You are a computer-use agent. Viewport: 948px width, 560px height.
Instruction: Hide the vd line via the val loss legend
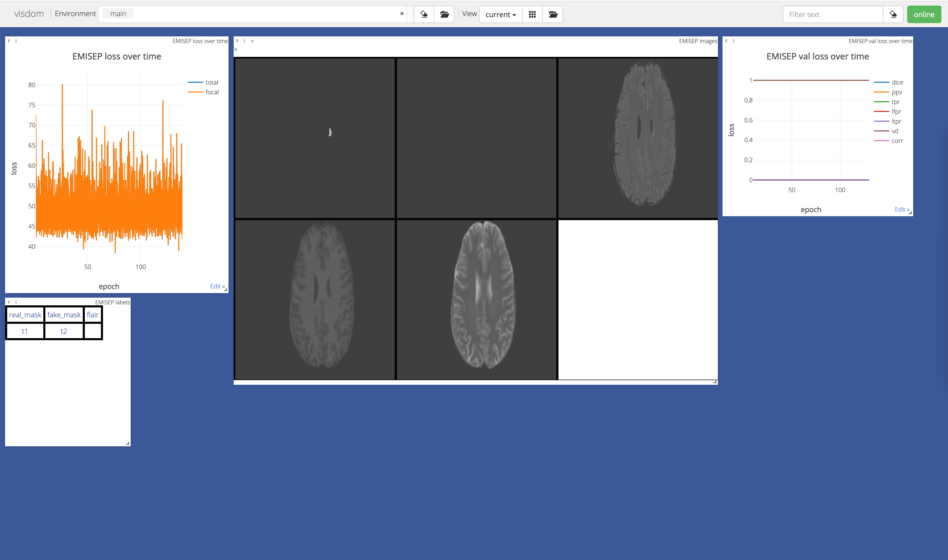tap(895, 131)
